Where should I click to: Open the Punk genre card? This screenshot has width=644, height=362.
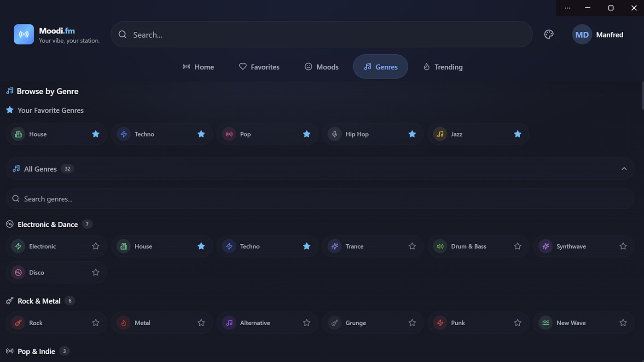(478, 323)
